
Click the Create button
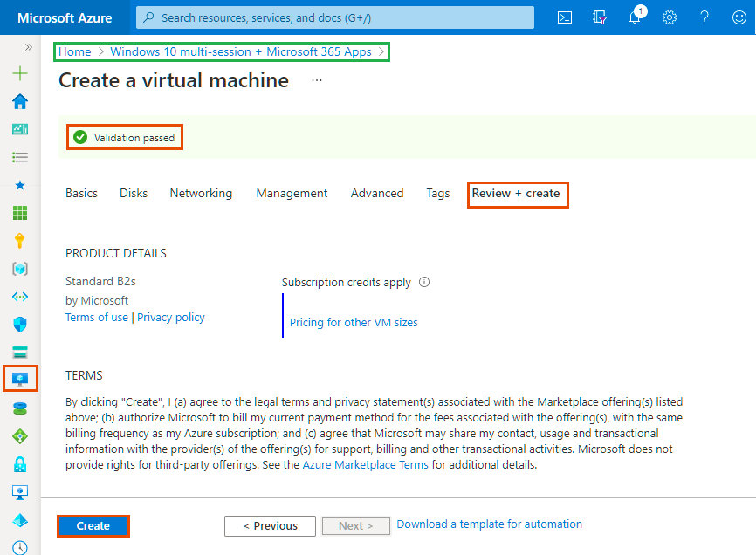93,525
